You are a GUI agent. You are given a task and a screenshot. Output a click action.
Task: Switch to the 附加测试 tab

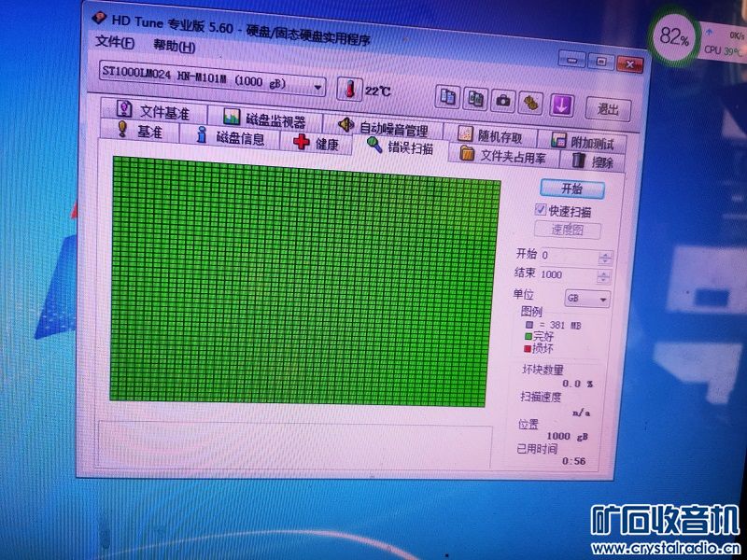point(582,142)
